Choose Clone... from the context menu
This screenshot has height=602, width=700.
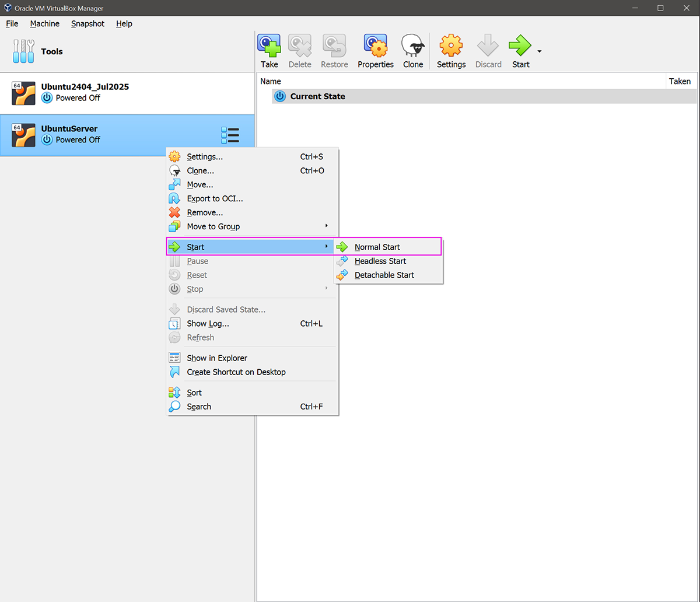click(252, 171)
